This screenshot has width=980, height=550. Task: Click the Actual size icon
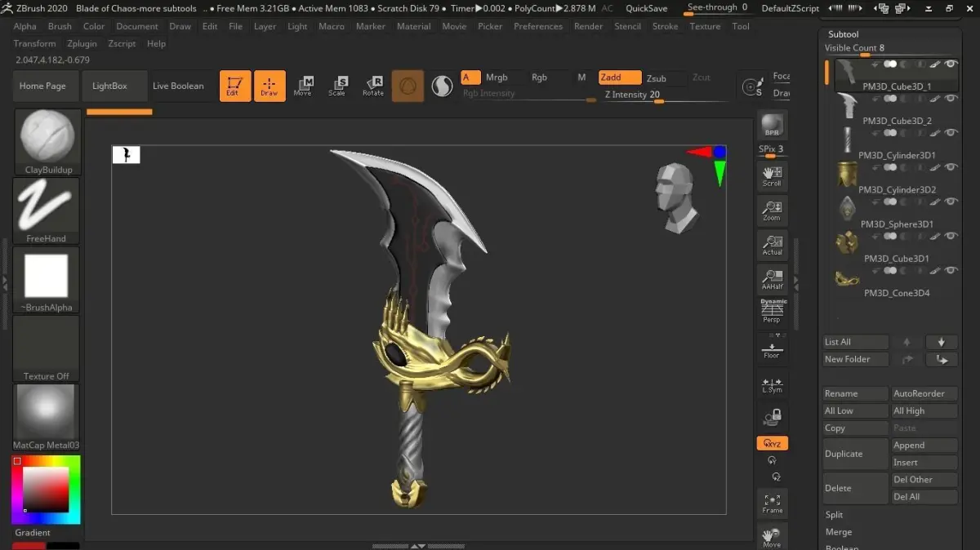coord(772,245)
